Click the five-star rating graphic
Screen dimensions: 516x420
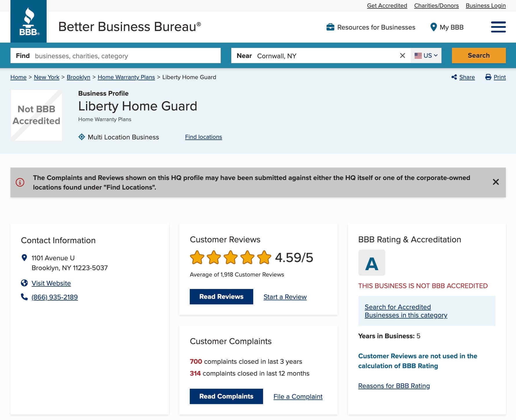point(230,257)
